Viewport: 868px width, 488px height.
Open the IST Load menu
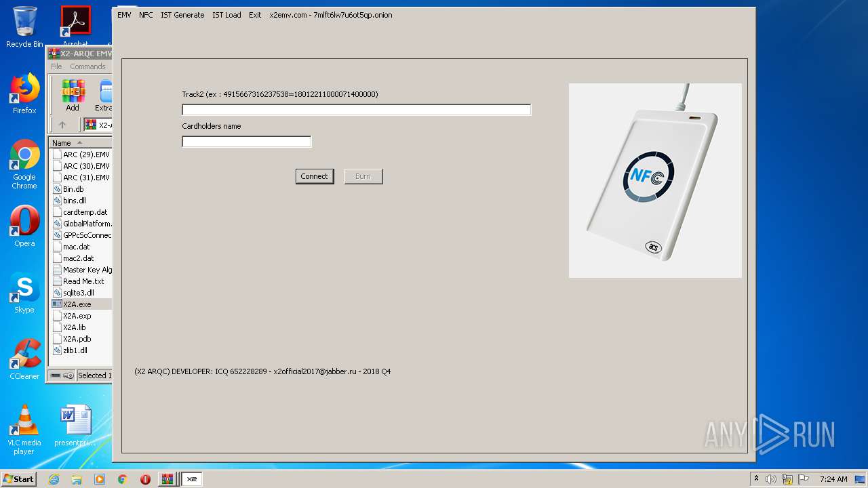(x=226, y=15)
